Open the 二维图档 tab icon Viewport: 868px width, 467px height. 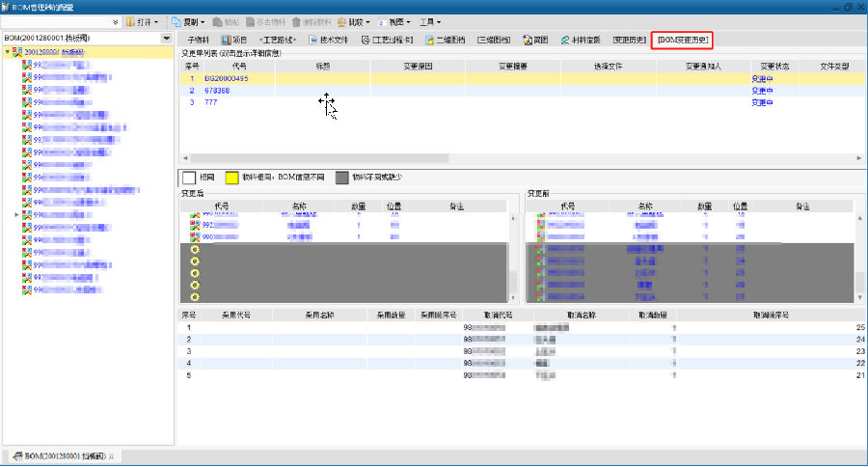point(430,41)
